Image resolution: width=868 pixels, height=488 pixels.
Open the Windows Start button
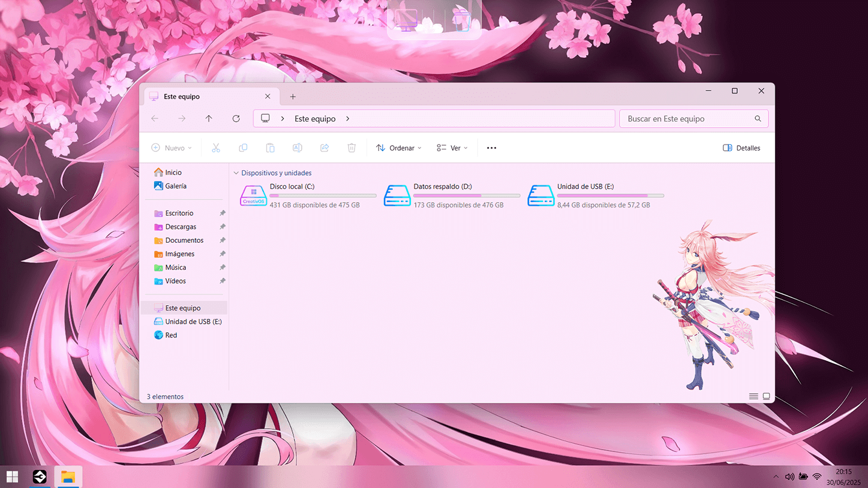[x=12, y=477]
